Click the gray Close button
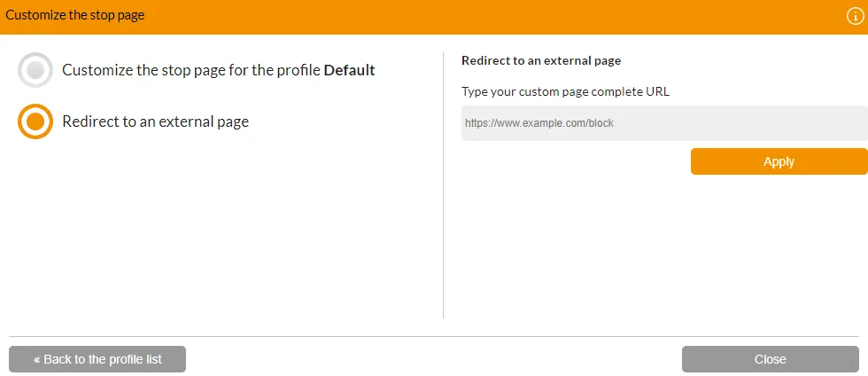Screen dimensions: 868x376 coord(770,359)
